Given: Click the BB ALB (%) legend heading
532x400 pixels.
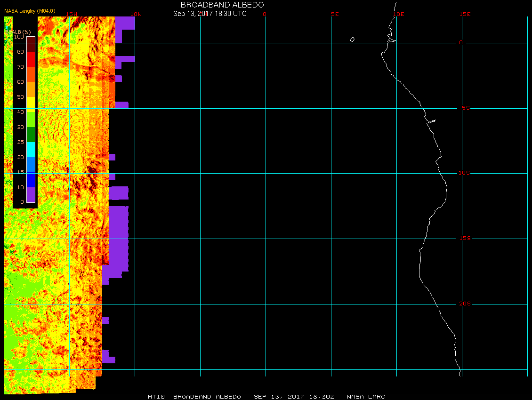Looking at the screenshot, I should coord(17,31).
